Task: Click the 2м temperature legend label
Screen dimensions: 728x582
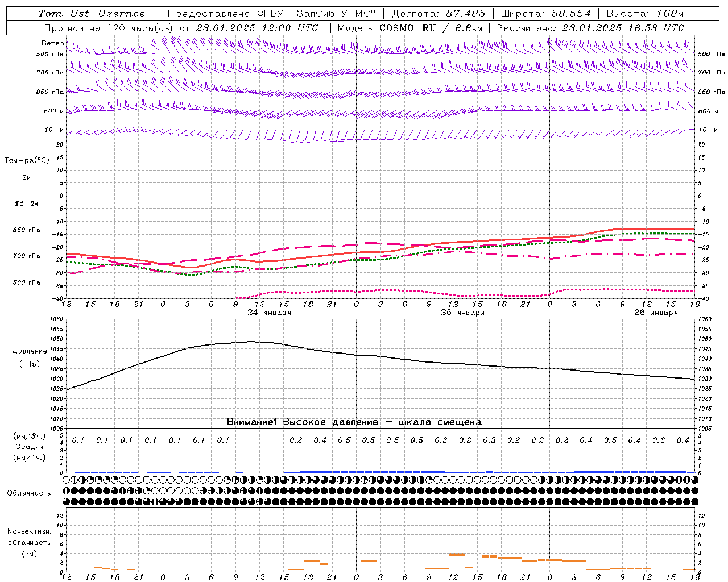Action: 27,177
